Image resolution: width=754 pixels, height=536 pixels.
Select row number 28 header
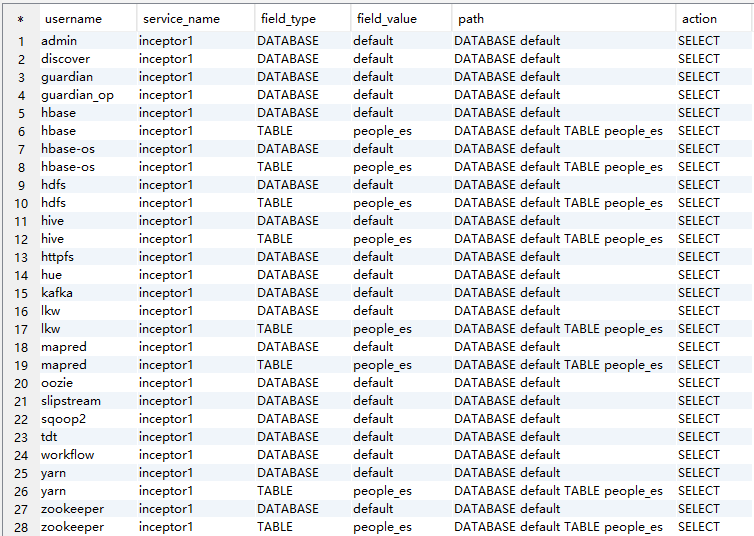coord(20,527)
